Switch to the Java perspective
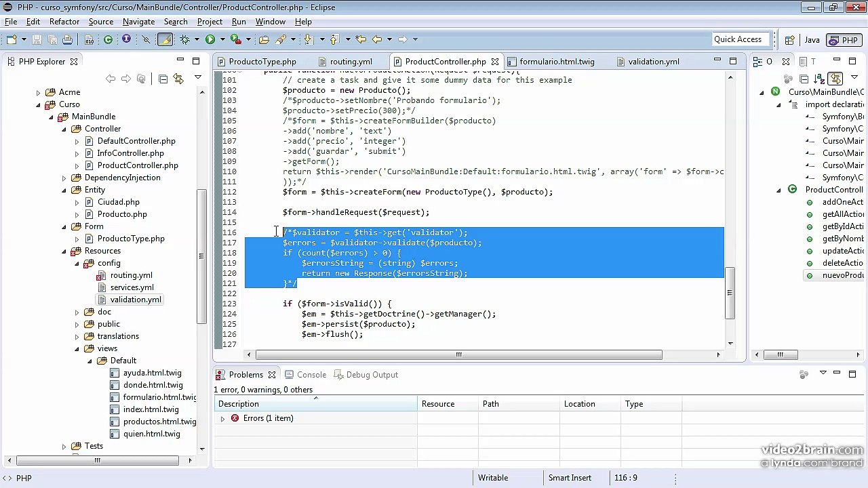The height and width of the screenshot is (488, 868). click(x=806, y=39)
